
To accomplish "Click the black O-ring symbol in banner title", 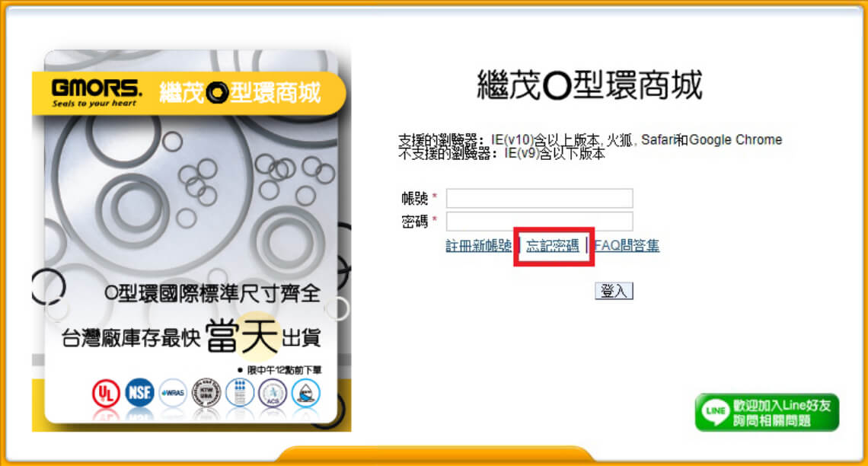I will coord(217,93).
